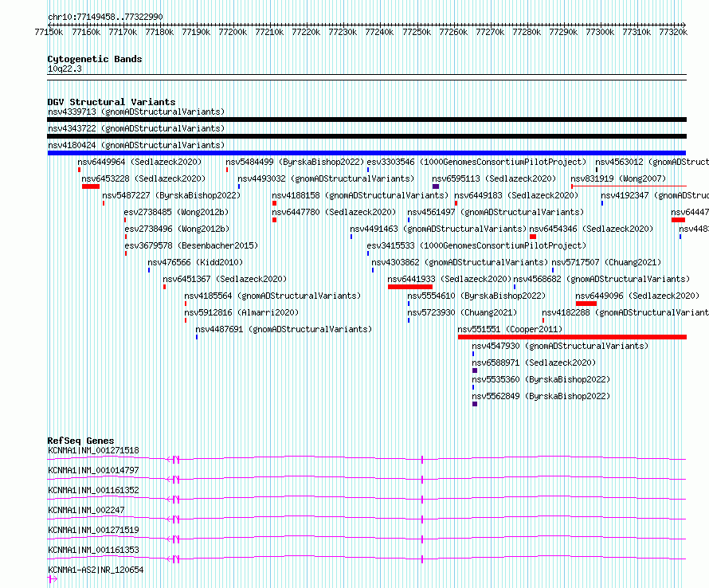The image size is (709, 588).
Task: Click the nsv6453228 red variant block
Action: (91, 186)
